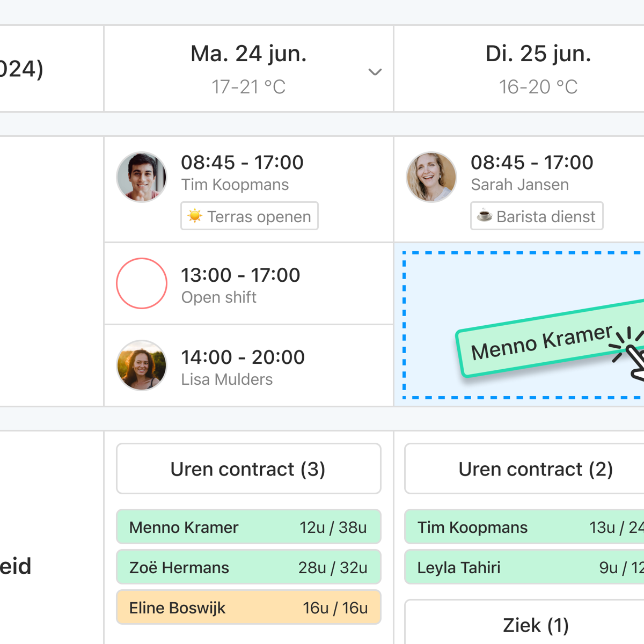Click the sun icon on Terras openen

point(195,216)
